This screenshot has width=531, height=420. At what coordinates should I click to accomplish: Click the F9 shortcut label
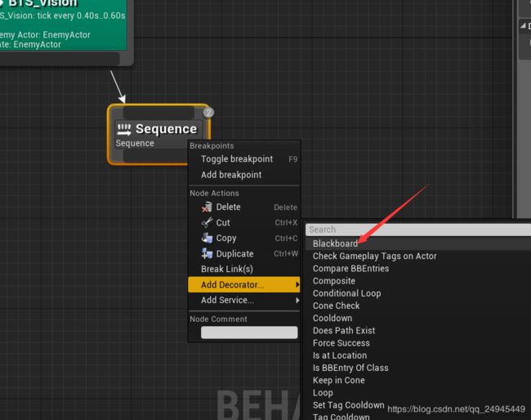tap(293, 159)
